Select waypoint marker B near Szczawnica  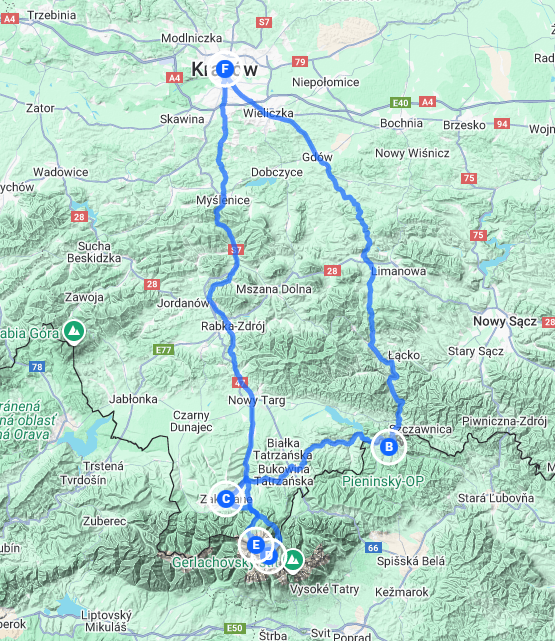point(389,447)
